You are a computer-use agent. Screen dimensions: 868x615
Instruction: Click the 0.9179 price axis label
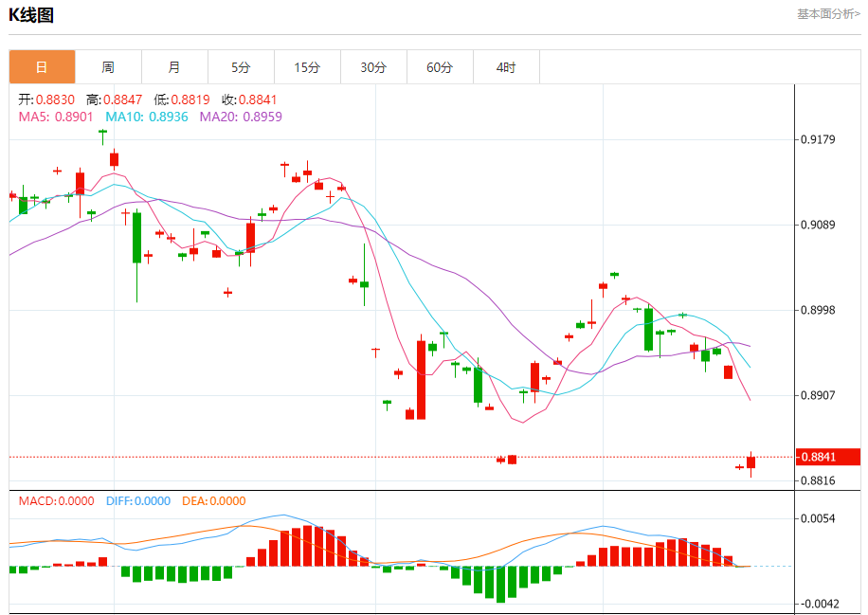coord(818,139)
